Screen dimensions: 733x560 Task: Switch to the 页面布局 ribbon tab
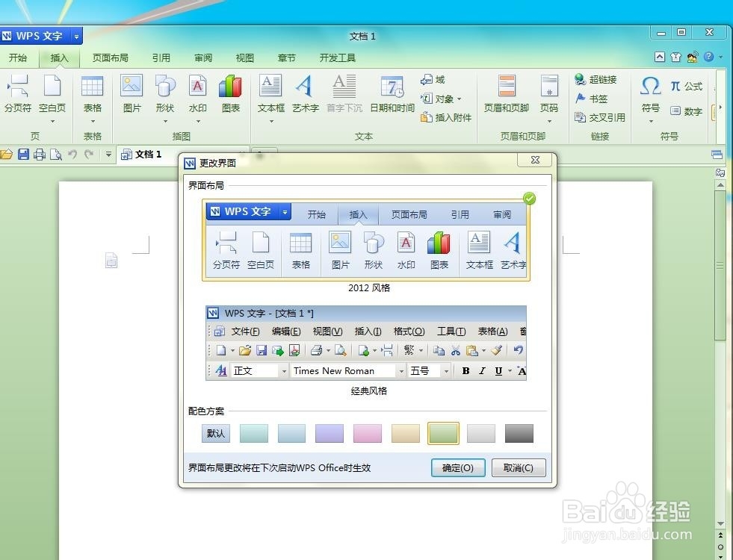click(110, 57)
